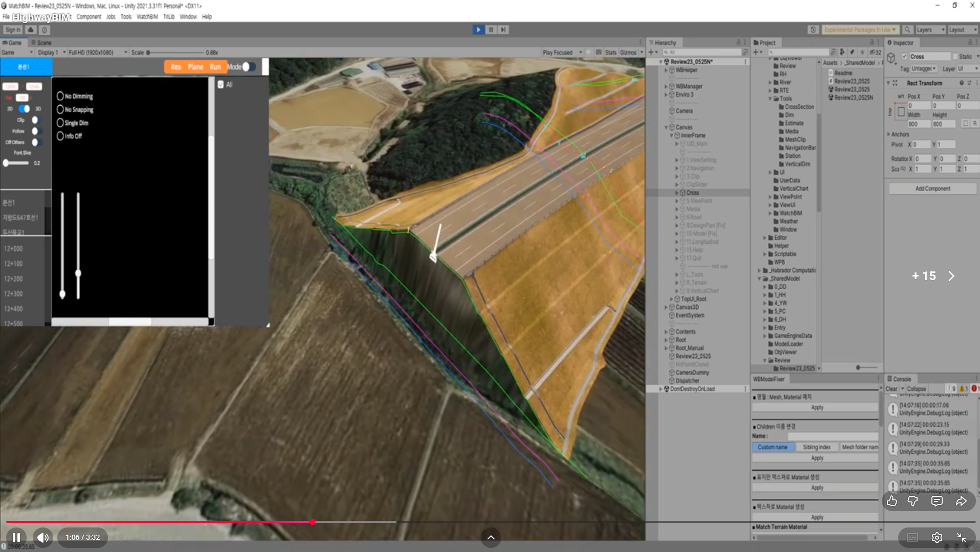The image size is (980, 552).
Task: Select the Single Dim radio option
Action: coord(60,123)
